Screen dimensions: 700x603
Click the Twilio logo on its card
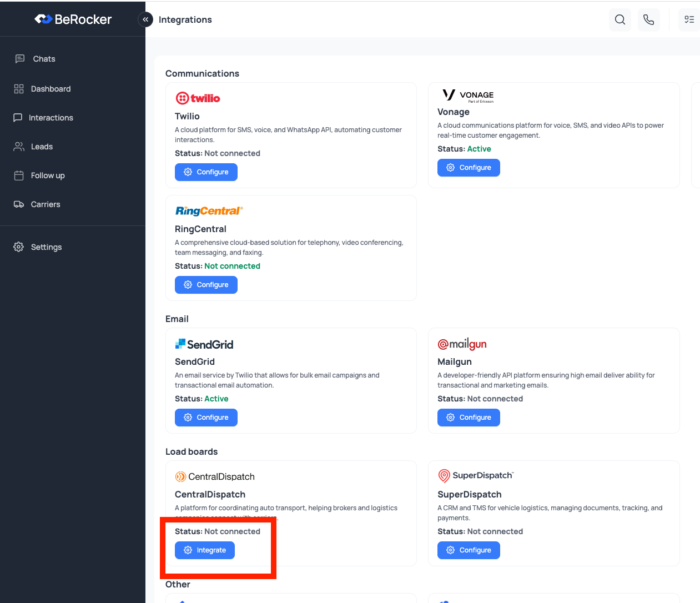(198, 97)
